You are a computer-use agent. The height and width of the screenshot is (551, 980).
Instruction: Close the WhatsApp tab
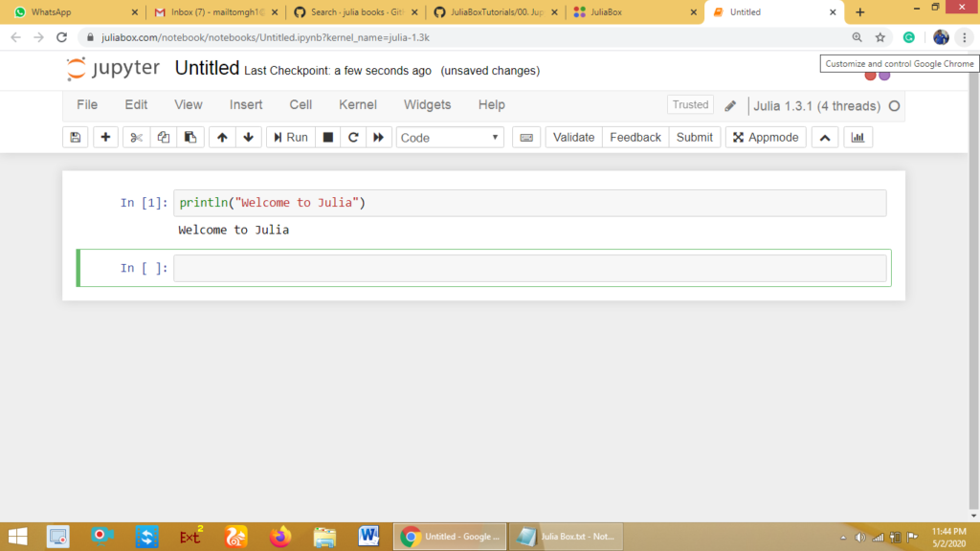tap(134, 11)
